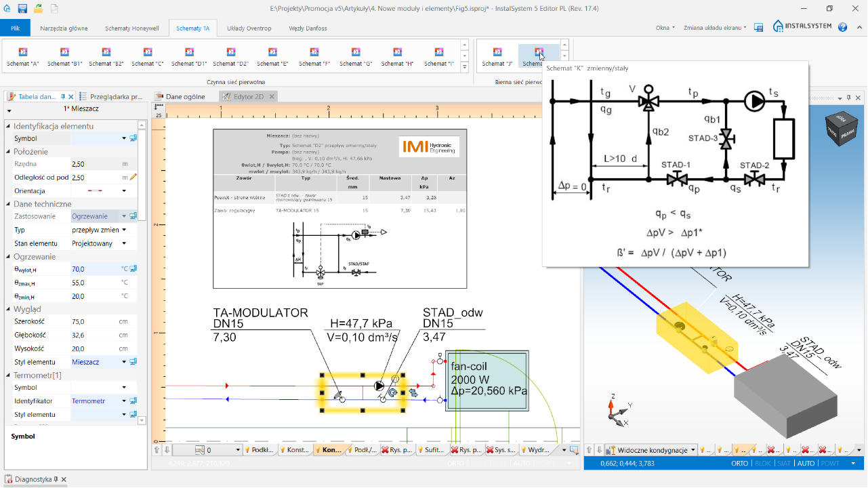Pin the Tabela danych panel
The height and width of the screenshot is (488, 868).
click(x=63, y=97)
